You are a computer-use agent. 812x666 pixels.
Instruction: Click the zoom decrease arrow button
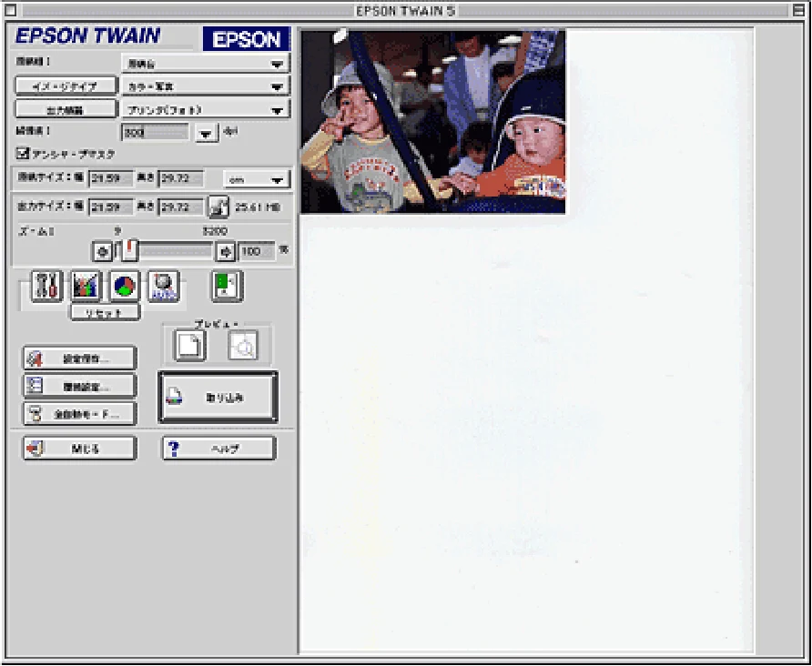pos(103,252)
